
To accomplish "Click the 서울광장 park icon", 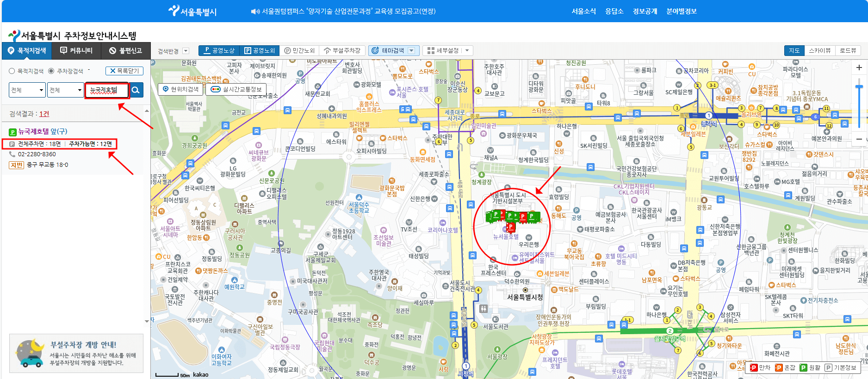I will point(497,349).
